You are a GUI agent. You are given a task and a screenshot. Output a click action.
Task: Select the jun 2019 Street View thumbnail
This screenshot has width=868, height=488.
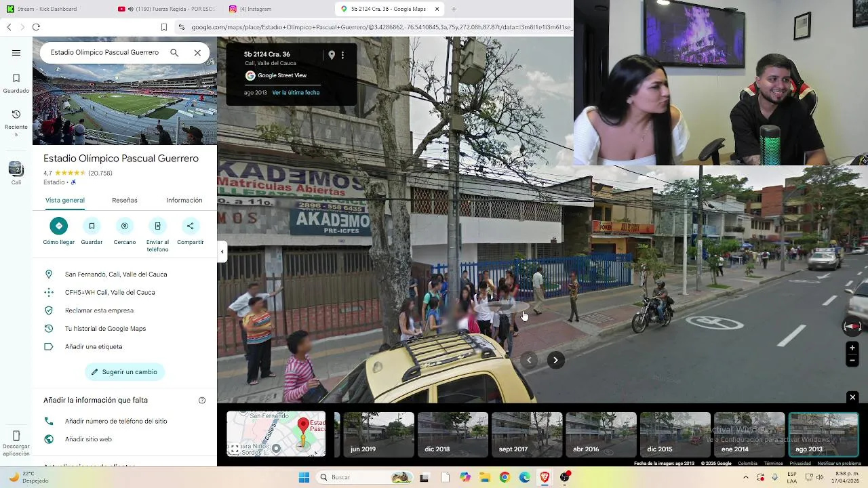378,434
